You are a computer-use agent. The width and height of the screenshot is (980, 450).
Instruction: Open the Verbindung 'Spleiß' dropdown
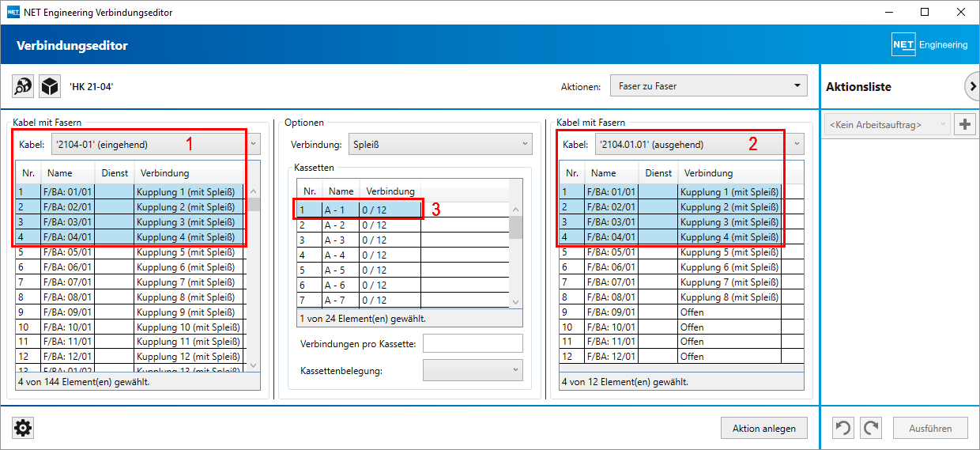coord(440,145)
